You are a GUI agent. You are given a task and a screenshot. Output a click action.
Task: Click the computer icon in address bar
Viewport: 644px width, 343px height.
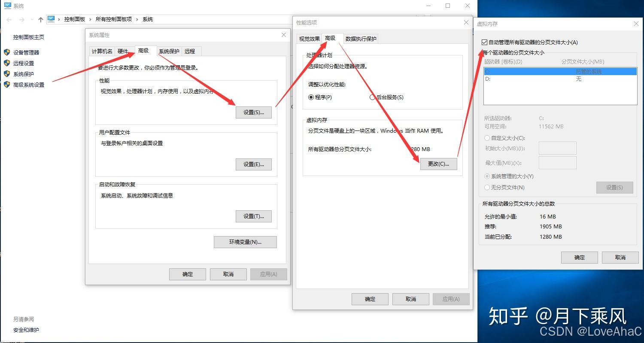click(x=52, y=19)
